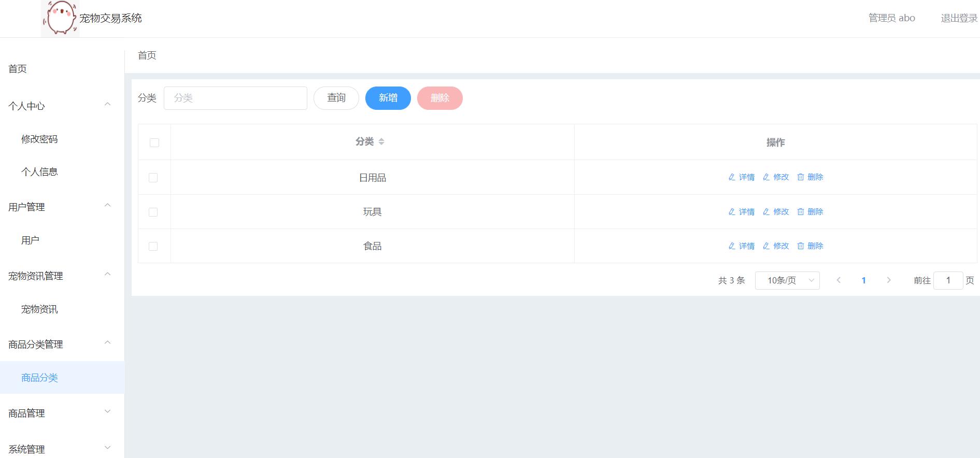Image resolution: width=980 pixels, height=458 pixels.
Task: Click the 详情 edit icon in 玩具 row
Action: pos(732,212)
